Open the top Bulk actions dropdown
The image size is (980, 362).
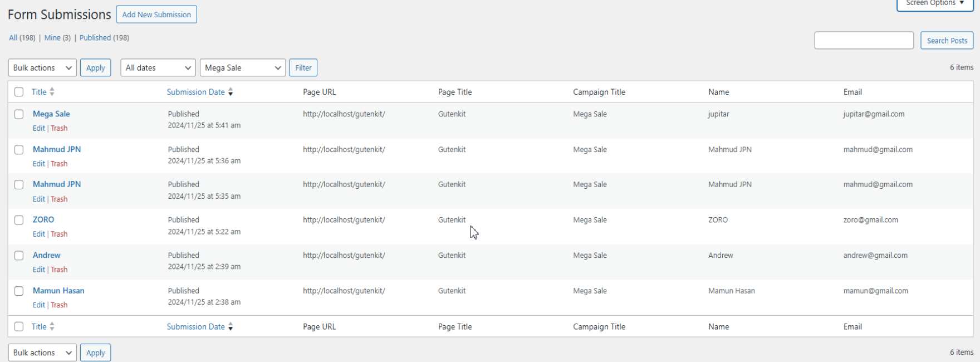(x=42, y=68)
